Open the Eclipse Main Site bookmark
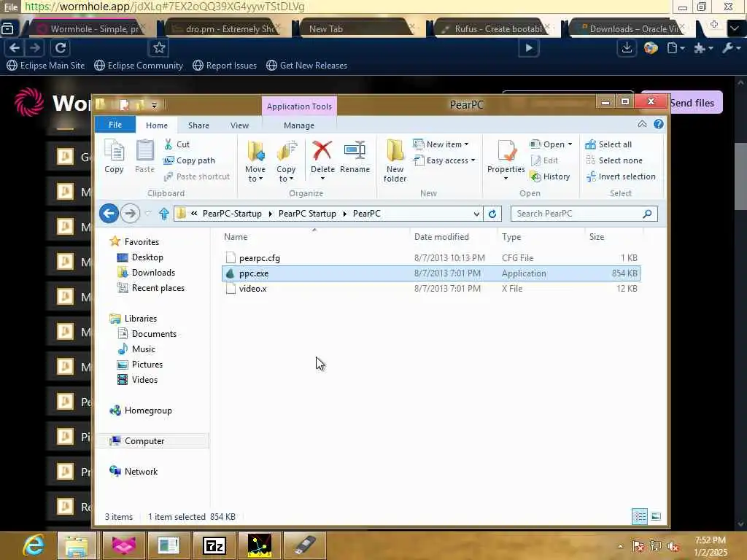Viewport: 747px width, 560px height. [x=46, y=66]
